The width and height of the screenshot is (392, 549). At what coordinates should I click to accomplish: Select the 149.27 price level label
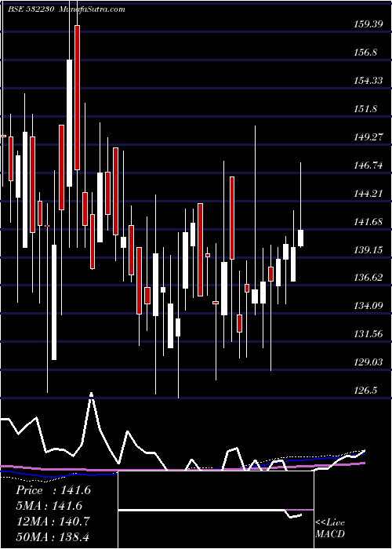pos(368,137)
